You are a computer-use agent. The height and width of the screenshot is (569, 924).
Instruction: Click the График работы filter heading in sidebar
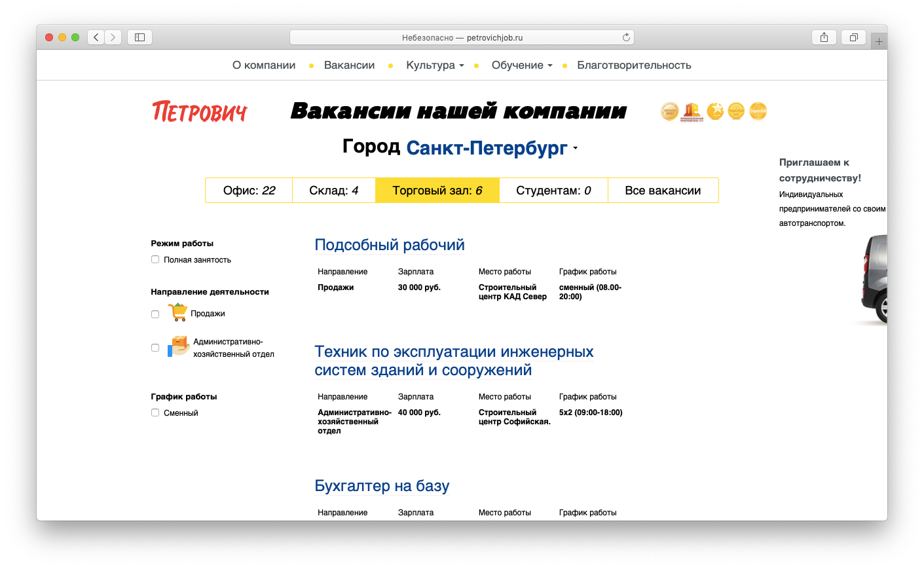pos(184,397)
